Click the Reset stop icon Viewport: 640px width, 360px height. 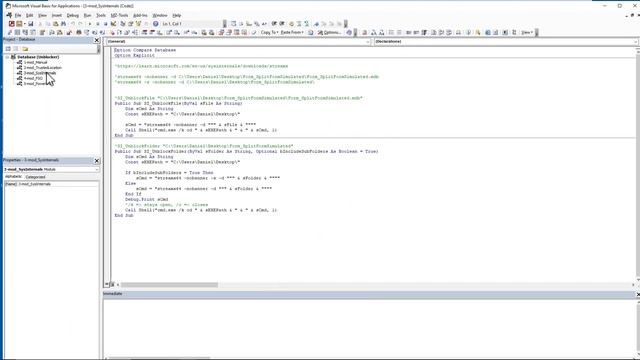(105, 24)
